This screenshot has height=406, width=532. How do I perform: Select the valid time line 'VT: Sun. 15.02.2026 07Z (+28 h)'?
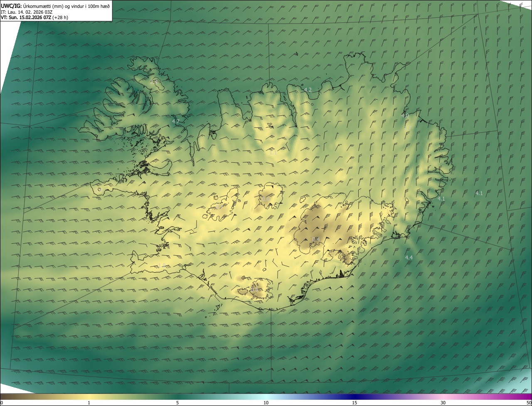pyautogui.click(x=34, y=18)
